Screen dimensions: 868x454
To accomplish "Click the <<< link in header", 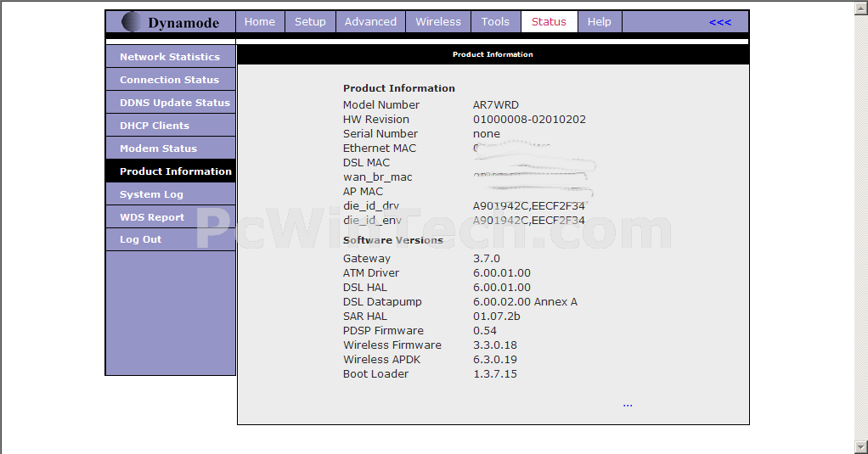I will 719,22.
